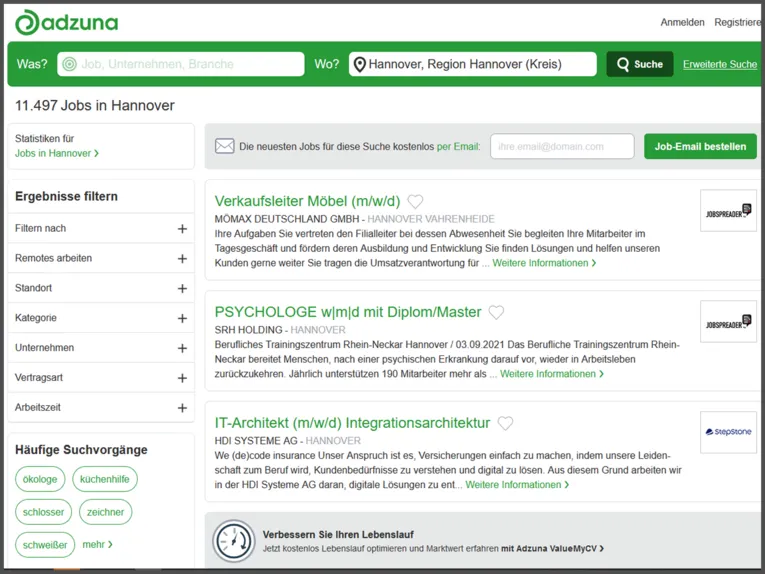Expand the Arbeitszeit filter

tap(101, 407)
